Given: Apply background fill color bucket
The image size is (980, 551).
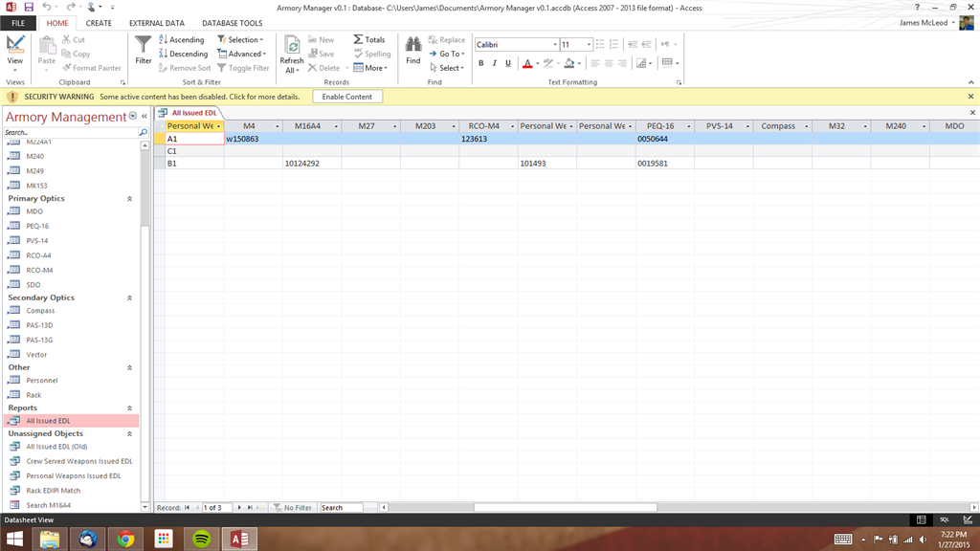Looking at the screenshot, I should pyautogui.click(x=568, y=63).
